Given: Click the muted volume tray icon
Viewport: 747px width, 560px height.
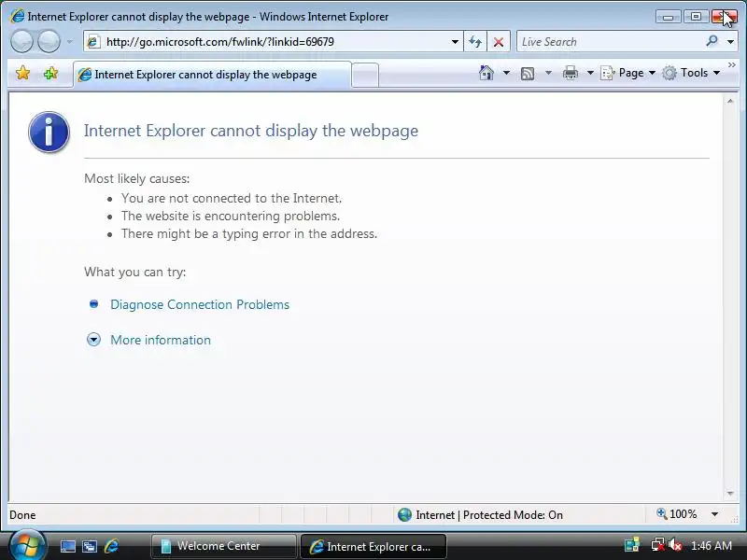Looking at the screenshot, I should click(x=675, y=545).
